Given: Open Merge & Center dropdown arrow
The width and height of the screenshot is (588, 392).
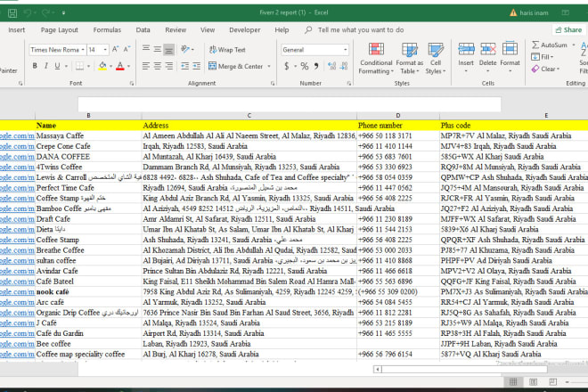Looking at the screenshot, I should 269,67.
